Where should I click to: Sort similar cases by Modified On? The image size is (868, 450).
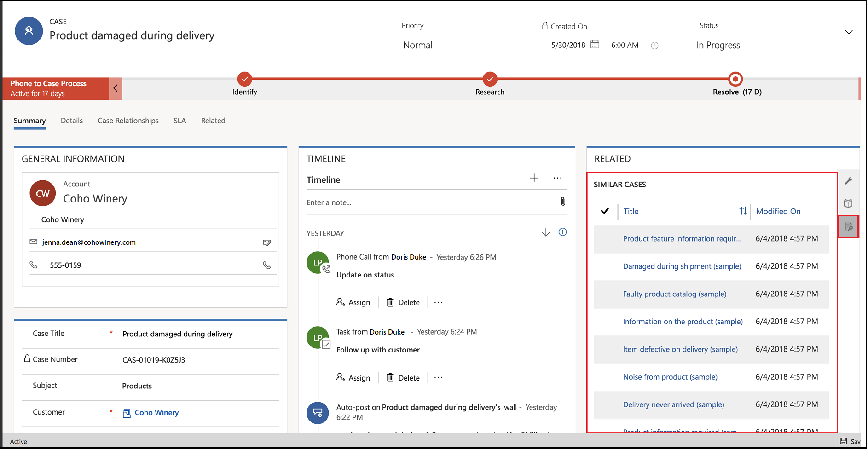778,211
